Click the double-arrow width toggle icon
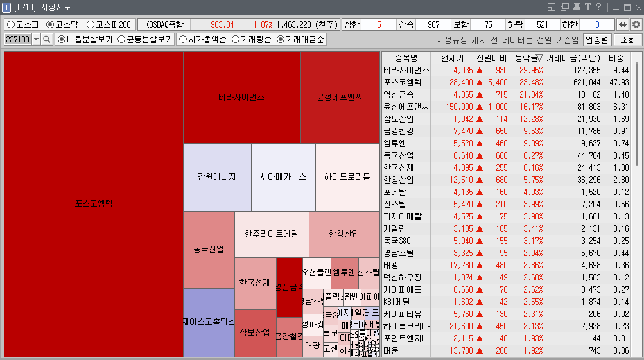644x360 pixels. [623, 24]
